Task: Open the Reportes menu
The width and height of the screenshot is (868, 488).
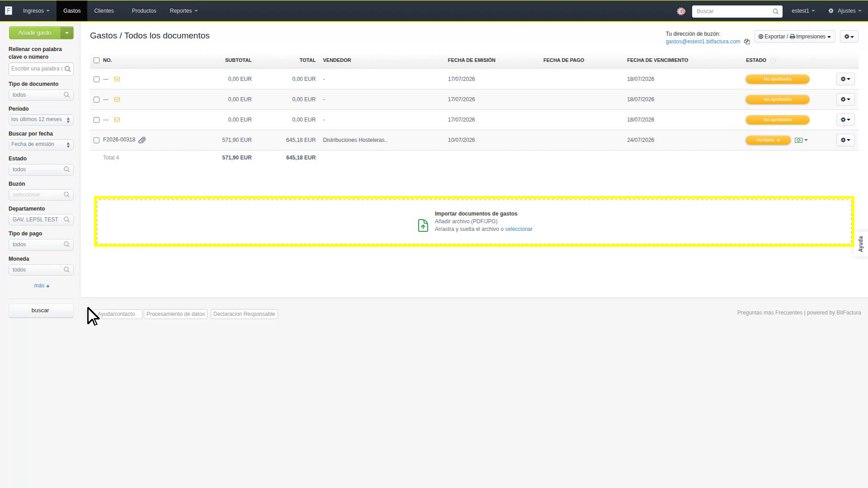Action: (184, 11)
